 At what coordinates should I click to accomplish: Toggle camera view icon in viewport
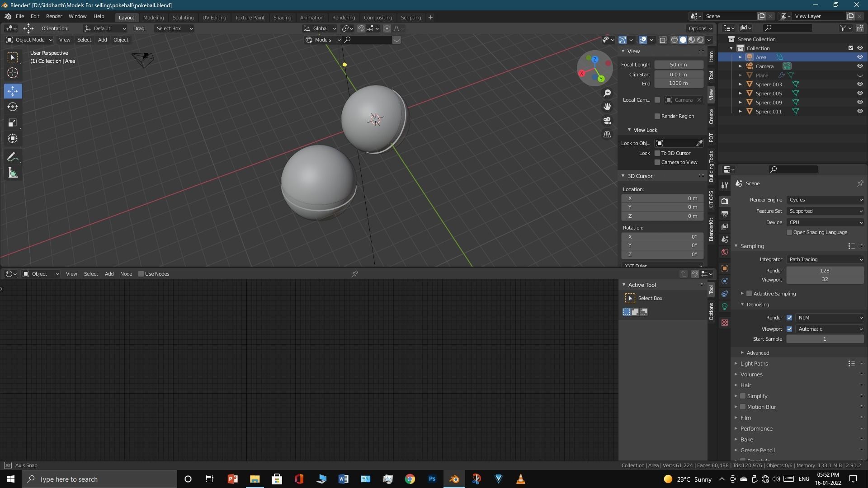607,121
